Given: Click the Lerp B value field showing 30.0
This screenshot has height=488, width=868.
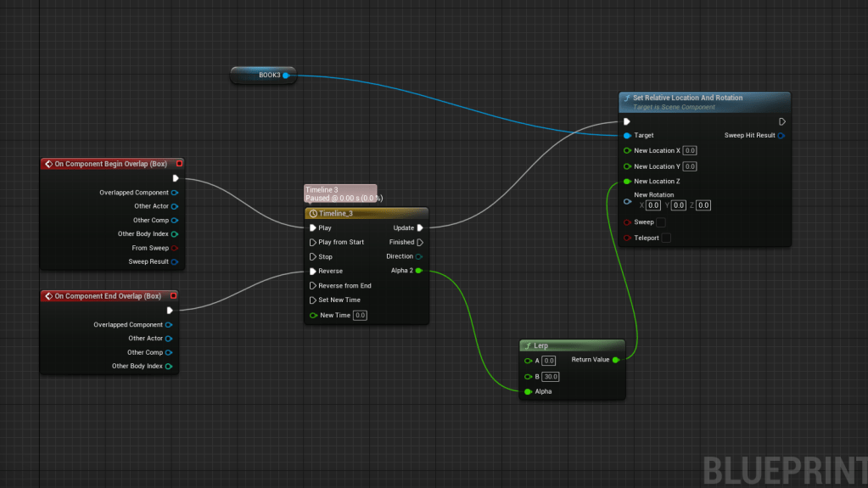Looking at the screenshot, I should click(x=551, y=377).
